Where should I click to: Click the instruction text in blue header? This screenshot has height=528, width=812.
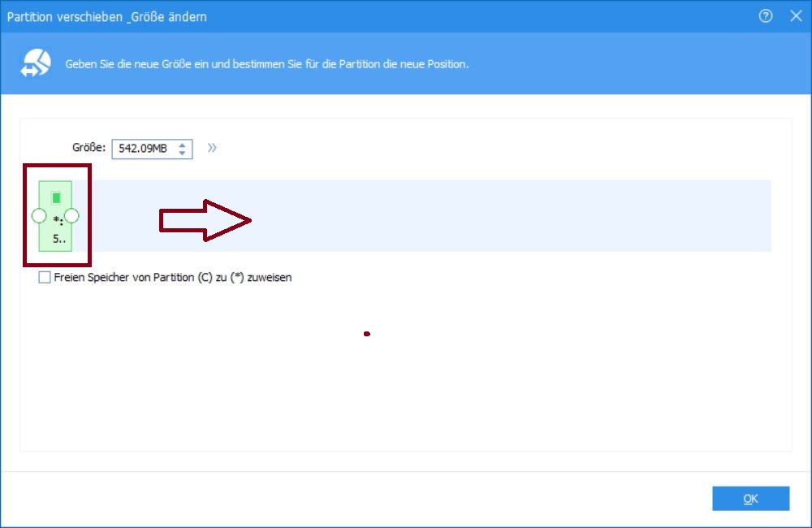pyautogui.click(x=266, y=64)
